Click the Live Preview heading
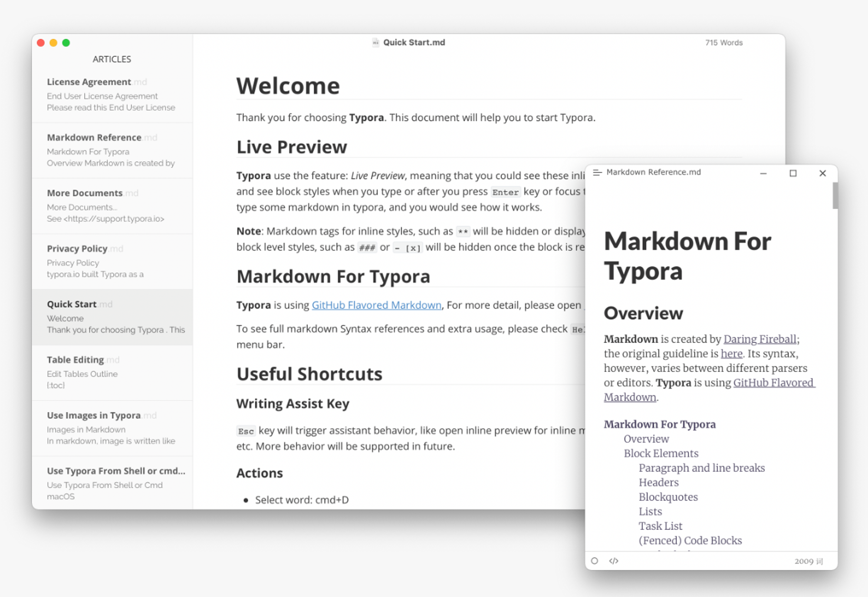 (292, 147)
